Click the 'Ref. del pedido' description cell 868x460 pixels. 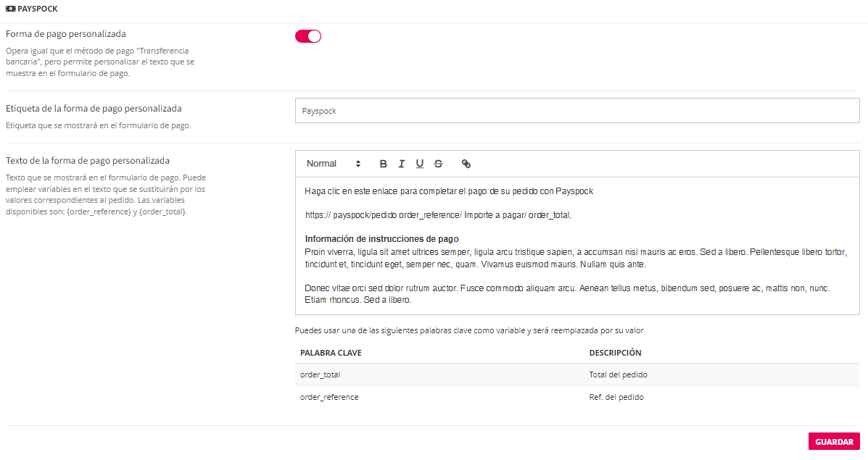pos(616,397)
